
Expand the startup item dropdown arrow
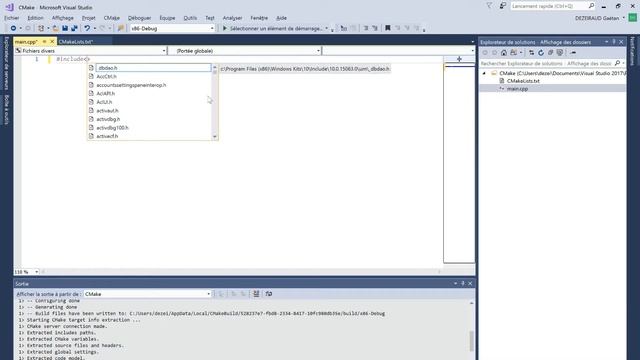[x=327, y=29]
